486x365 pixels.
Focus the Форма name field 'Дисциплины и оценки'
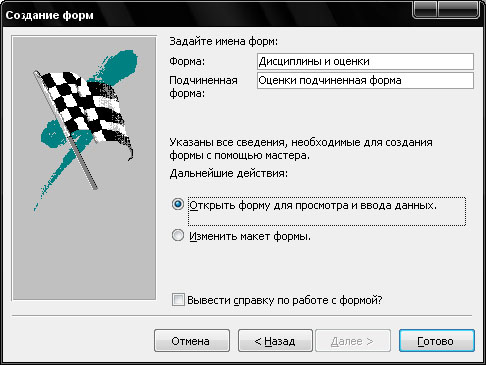365,61
